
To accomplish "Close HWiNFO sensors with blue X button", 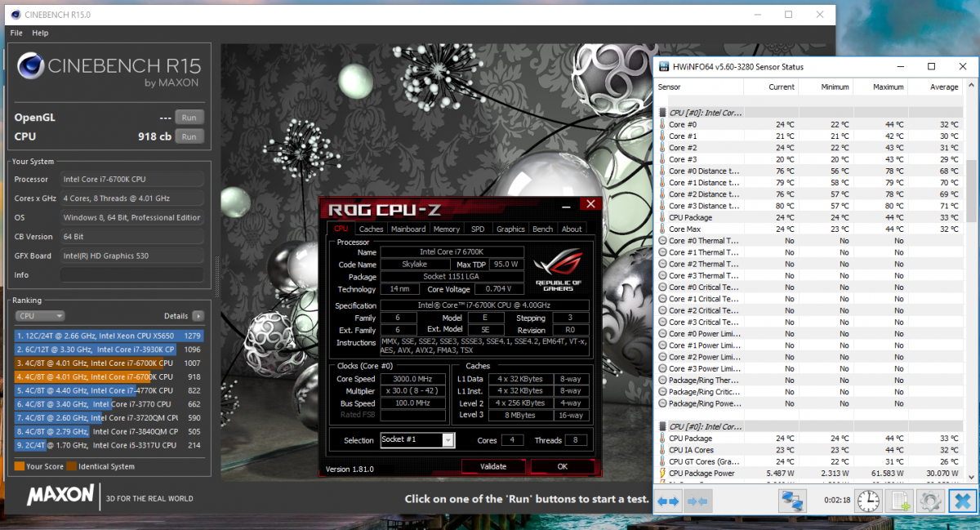I will pyautogui.click(x=964, y=501).
